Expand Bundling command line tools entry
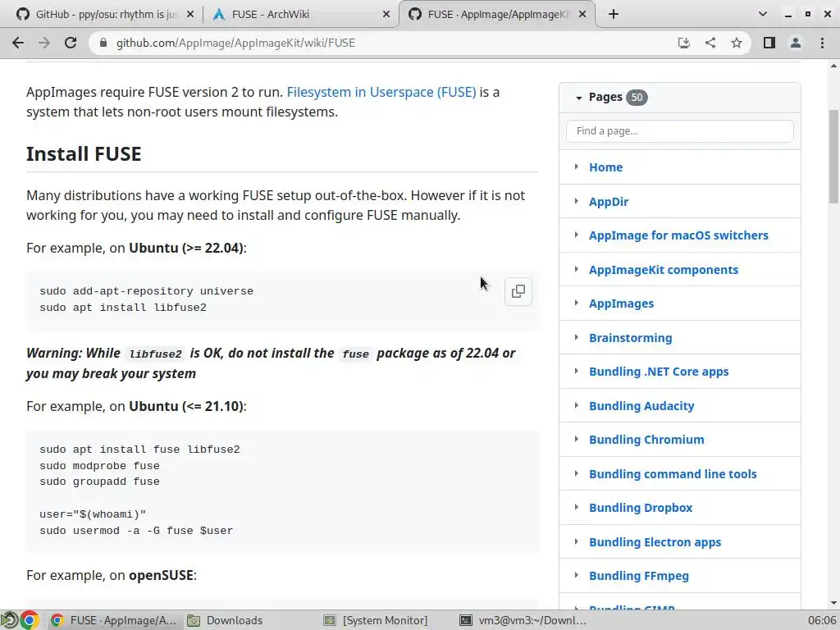 click(x=577, y=473)
